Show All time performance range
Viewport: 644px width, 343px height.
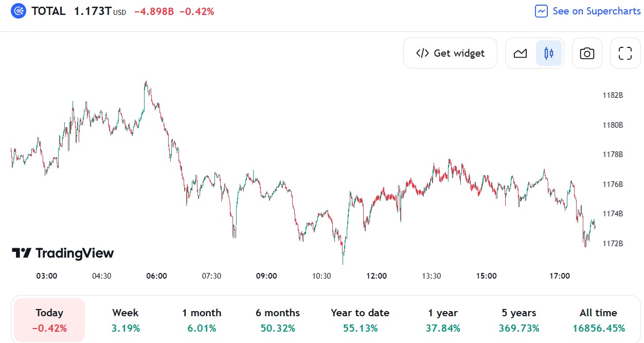click(599, 320)
